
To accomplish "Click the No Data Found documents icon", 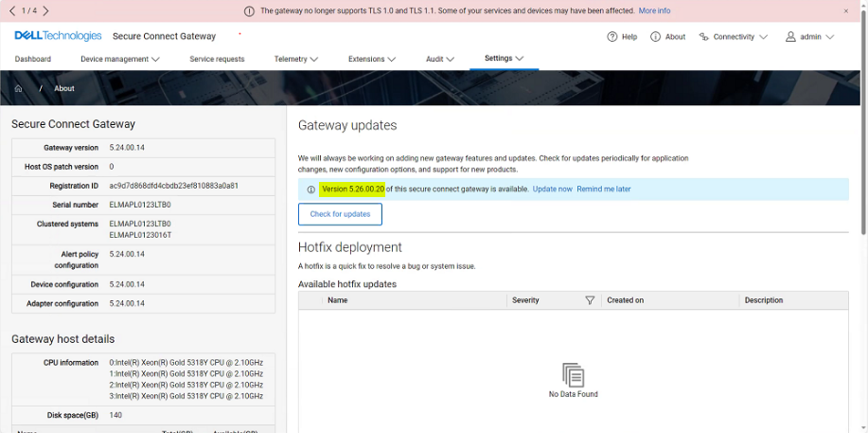I will (x=574, y=375).
